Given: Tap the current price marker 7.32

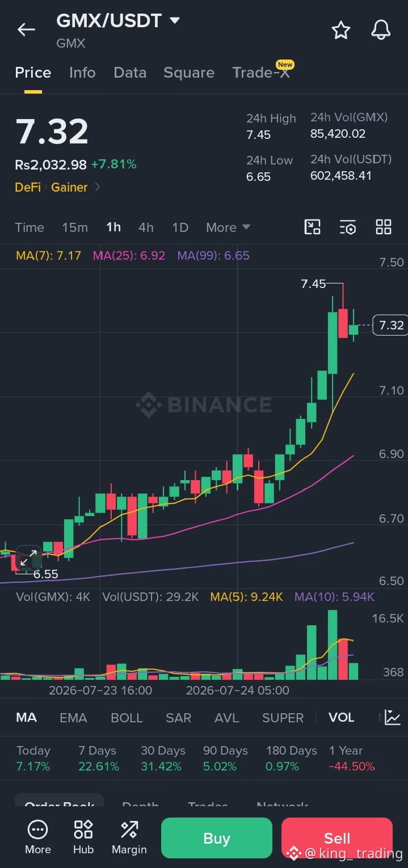Looking at the screenshot, I should [x=390, y=325].
